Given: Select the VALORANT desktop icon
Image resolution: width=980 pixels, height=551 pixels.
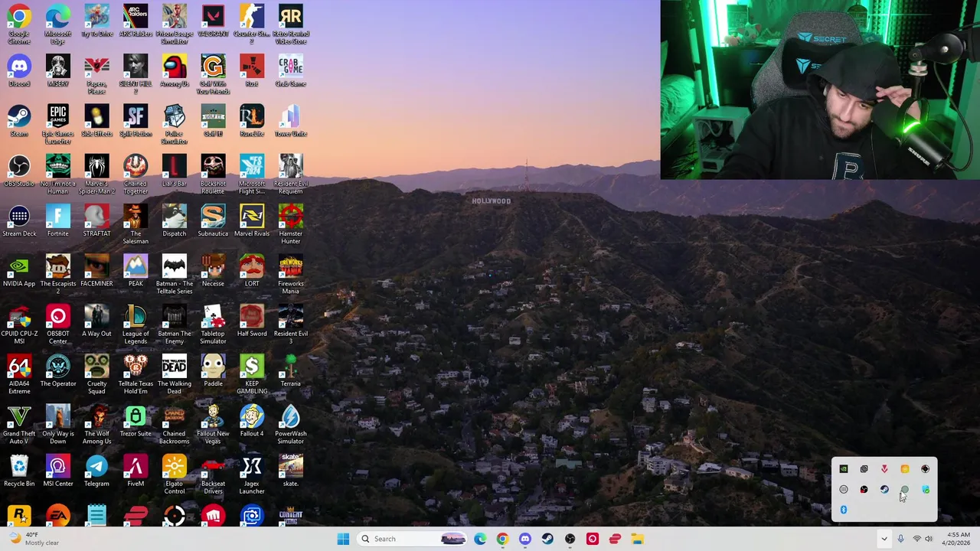Looking at the screenshot, I should point(213,21).
